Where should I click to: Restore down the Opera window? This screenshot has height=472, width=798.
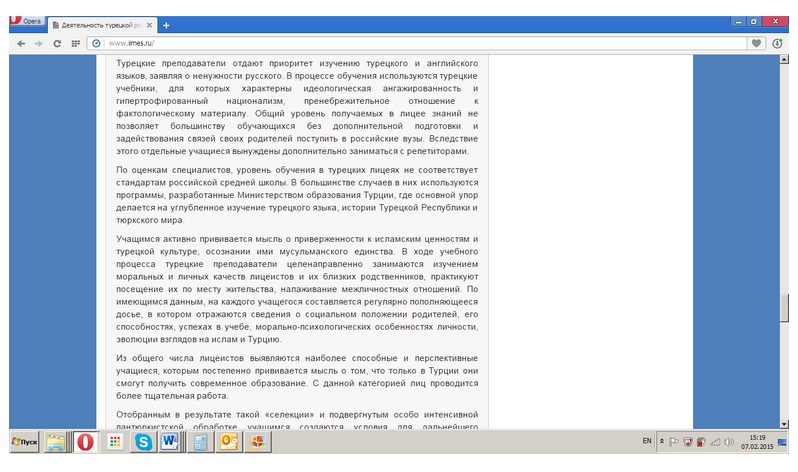click(x=754, y=21)
